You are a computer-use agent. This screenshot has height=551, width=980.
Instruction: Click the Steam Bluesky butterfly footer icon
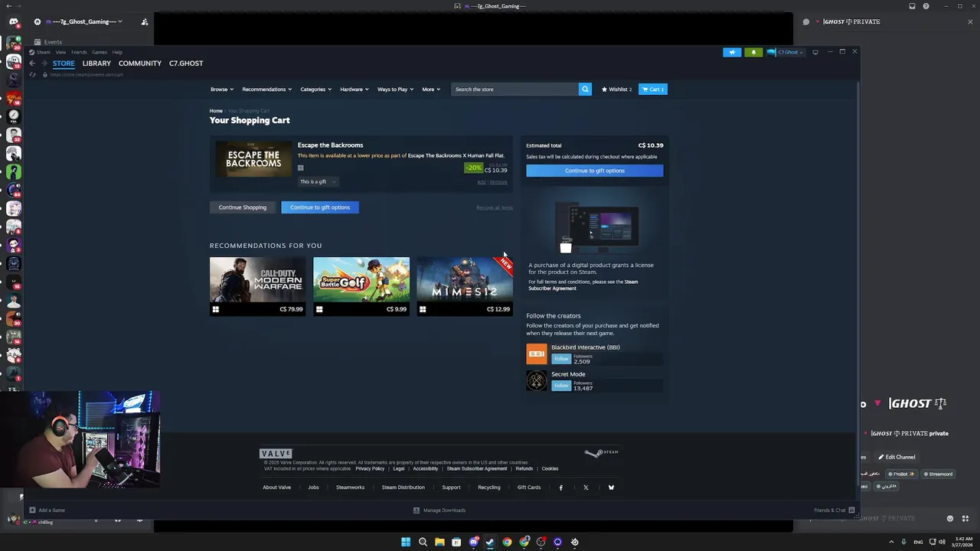[x=611, y=487]
